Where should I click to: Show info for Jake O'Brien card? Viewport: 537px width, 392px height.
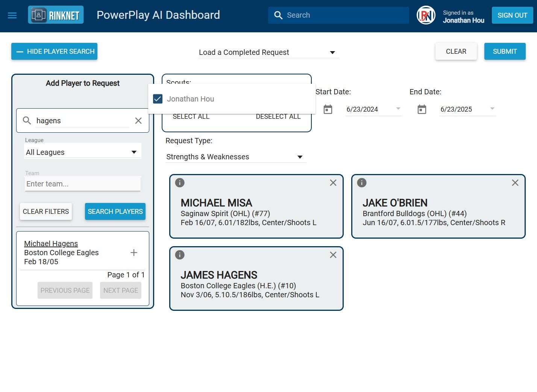click(x=362, y=183)
